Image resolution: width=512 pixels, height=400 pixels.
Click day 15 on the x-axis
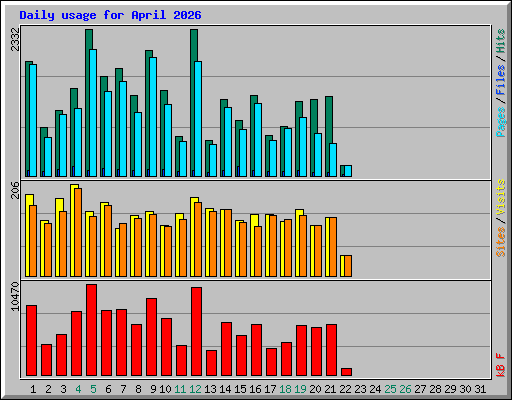(240, 389)
